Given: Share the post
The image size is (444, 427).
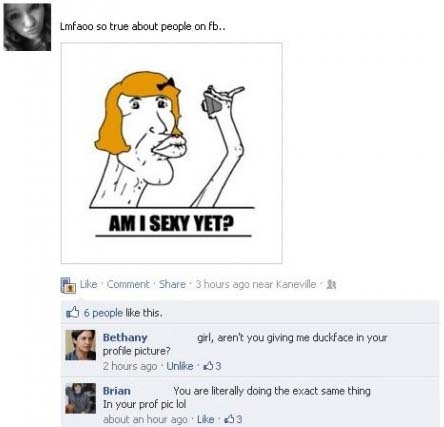Looking at the screenshot, I should [172, 284].
